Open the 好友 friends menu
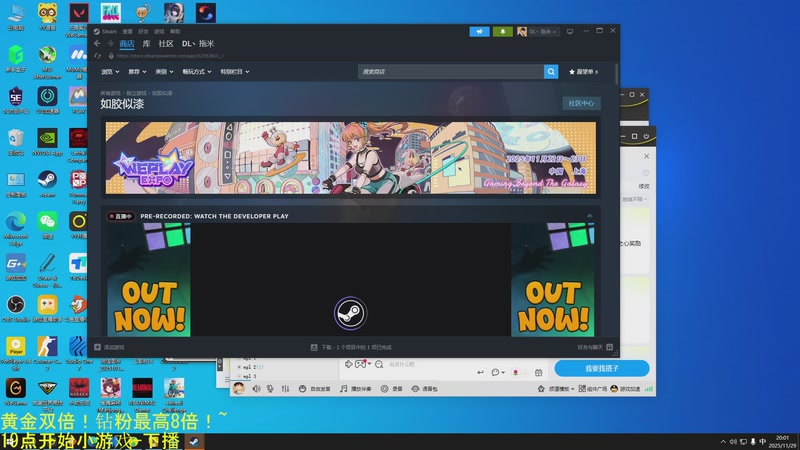800x450 pixels. tap(143, 32)
